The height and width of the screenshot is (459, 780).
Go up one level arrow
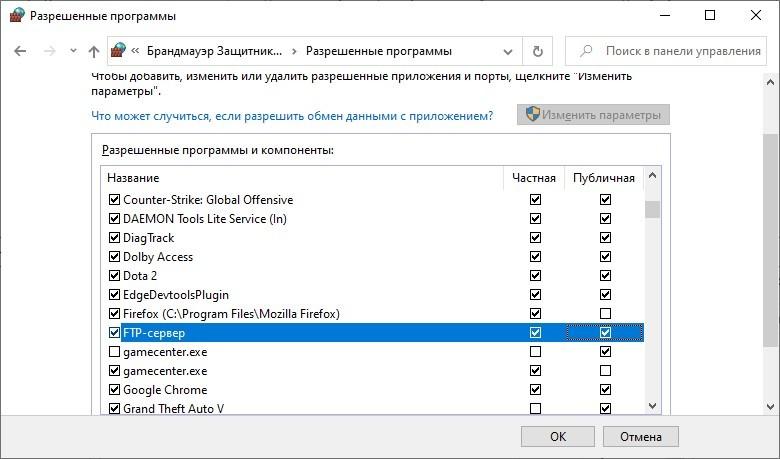point(94,51)
